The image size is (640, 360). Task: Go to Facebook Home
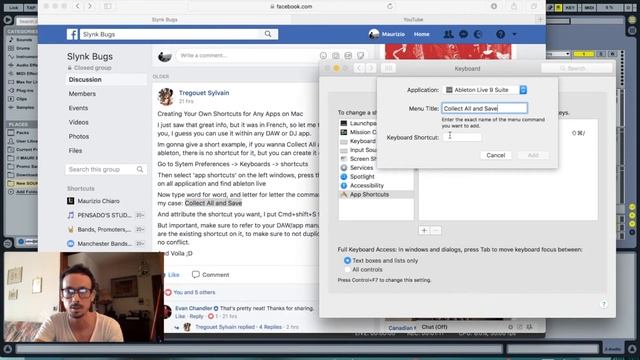click(x=421, y=34)
